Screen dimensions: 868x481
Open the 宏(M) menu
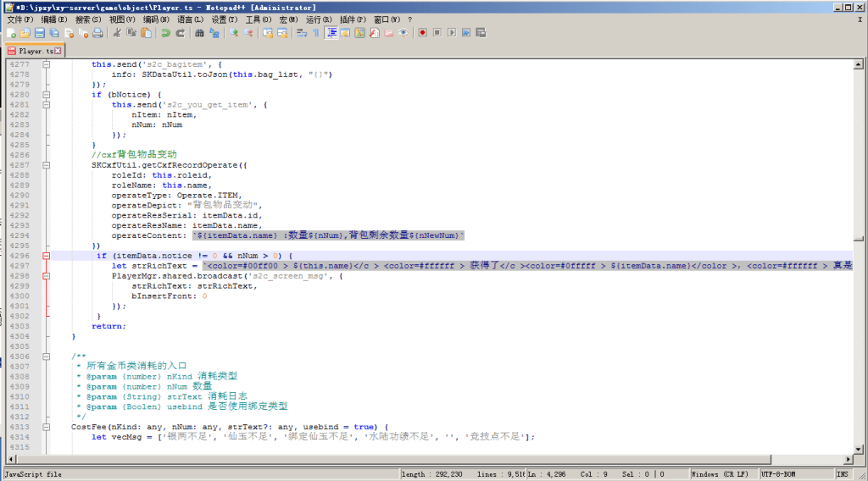pos(288,19)
